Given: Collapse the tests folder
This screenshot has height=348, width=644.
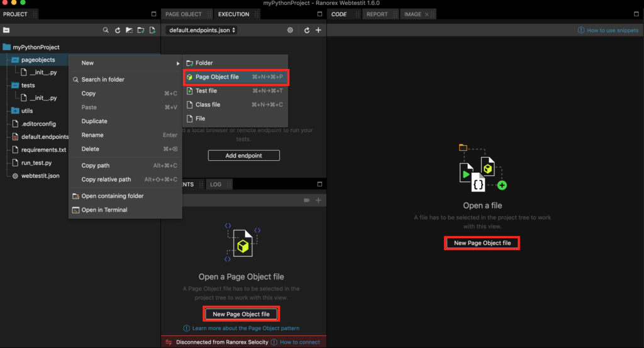Looking at the screenshot, I should [x=15, y=85].
